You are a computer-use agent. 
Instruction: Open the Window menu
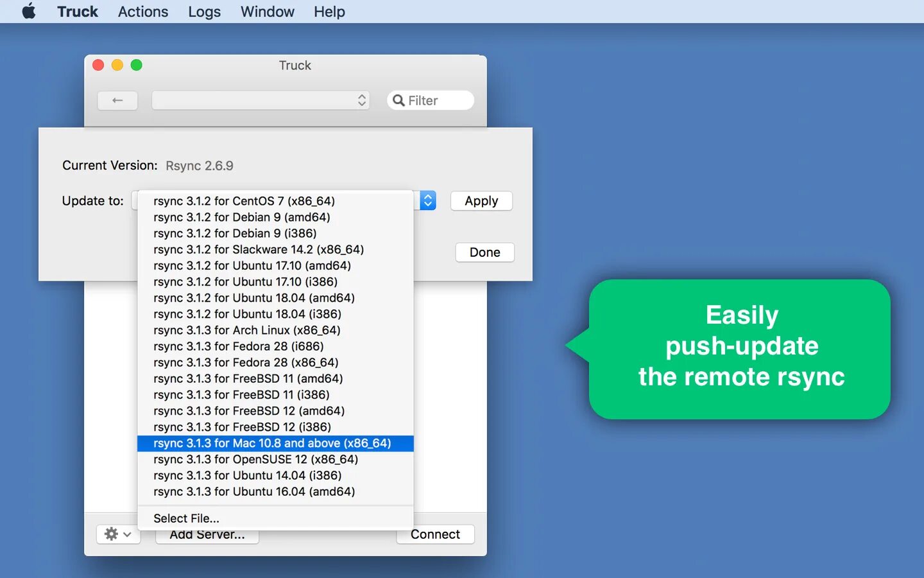[267, 11]
